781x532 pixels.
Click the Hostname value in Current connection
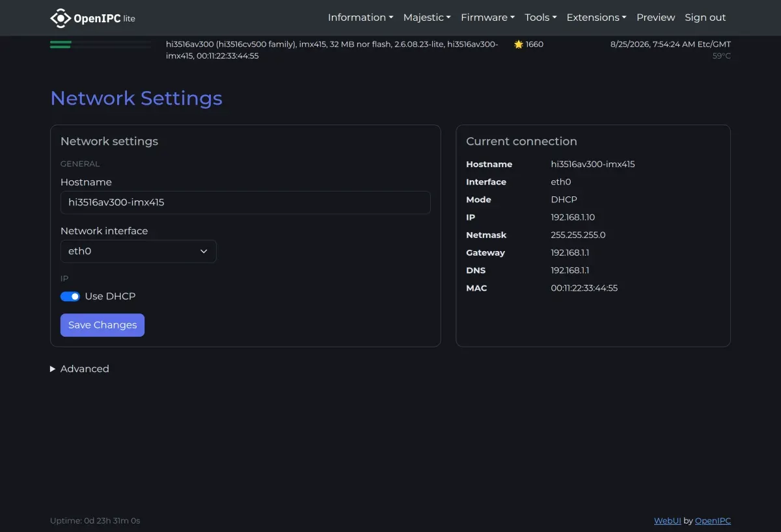click(592, 165)
